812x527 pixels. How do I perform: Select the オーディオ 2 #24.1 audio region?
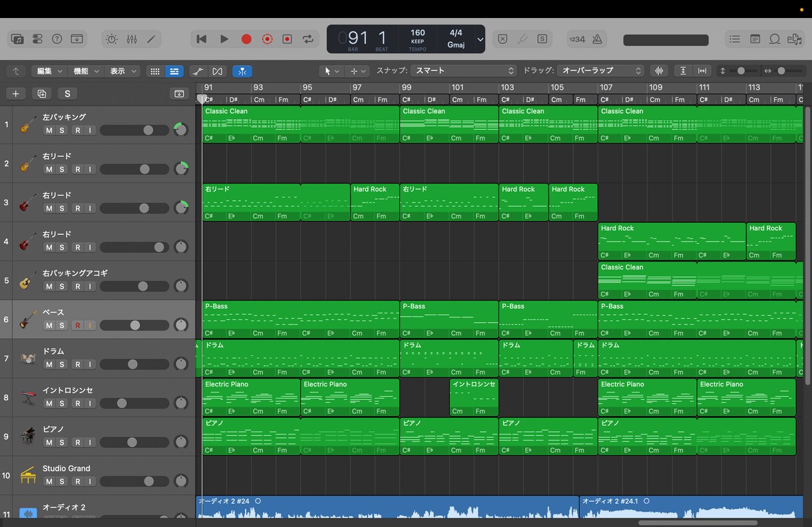click(x=691, y=508)
